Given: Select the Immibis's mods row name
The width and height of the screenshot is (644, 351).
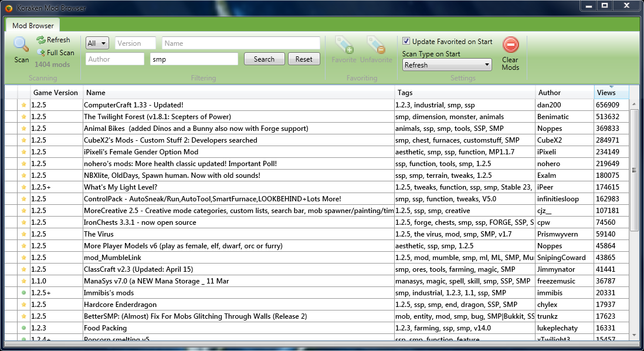Looking at the screenshot, I should point(109,293).
